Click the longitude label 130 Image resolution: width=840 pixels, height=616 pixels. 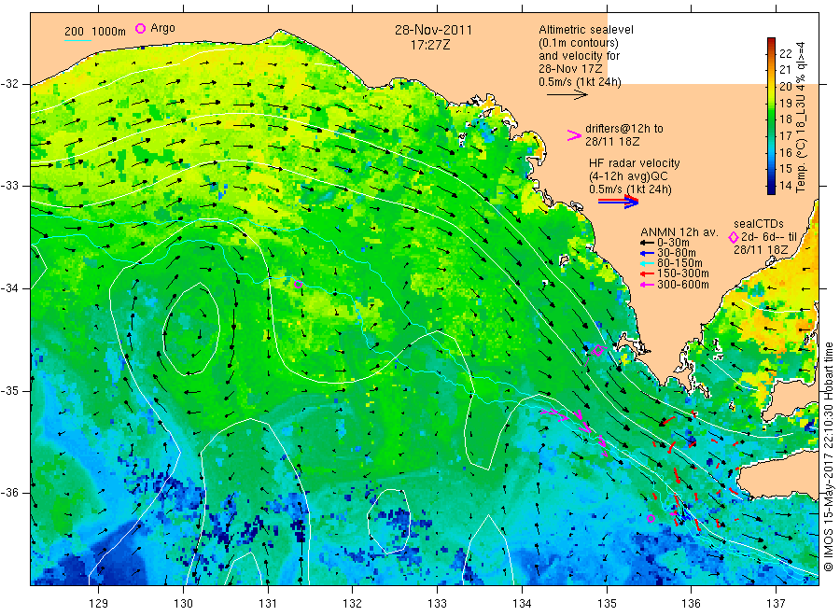coord(183,604)
